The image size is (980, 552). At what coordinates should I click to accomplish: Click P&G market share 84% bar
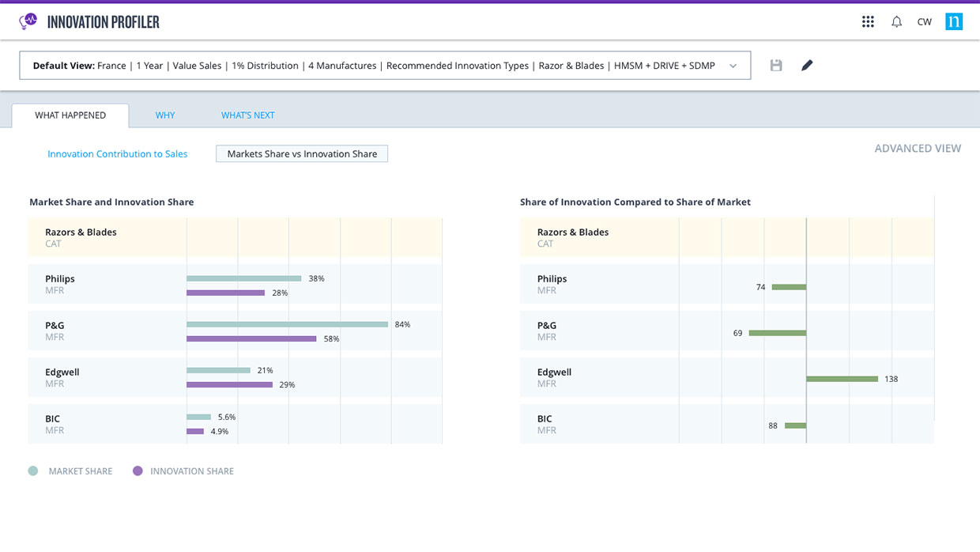click(x=287, y=324)
